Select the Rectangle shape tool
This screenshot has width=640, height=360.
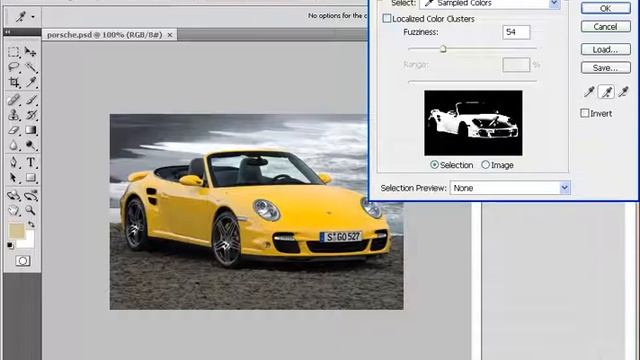(x=31, y=178)
